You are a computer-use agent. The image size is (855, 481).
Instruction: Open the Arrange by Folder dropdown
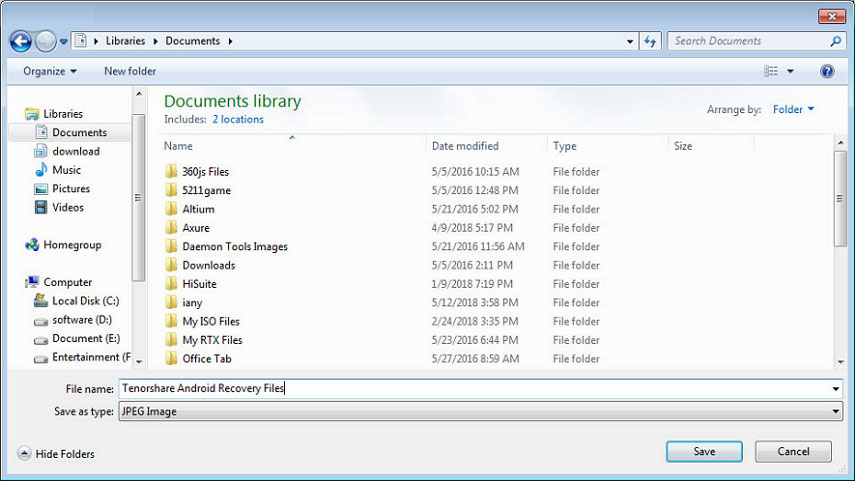click(x=793, y=110)
